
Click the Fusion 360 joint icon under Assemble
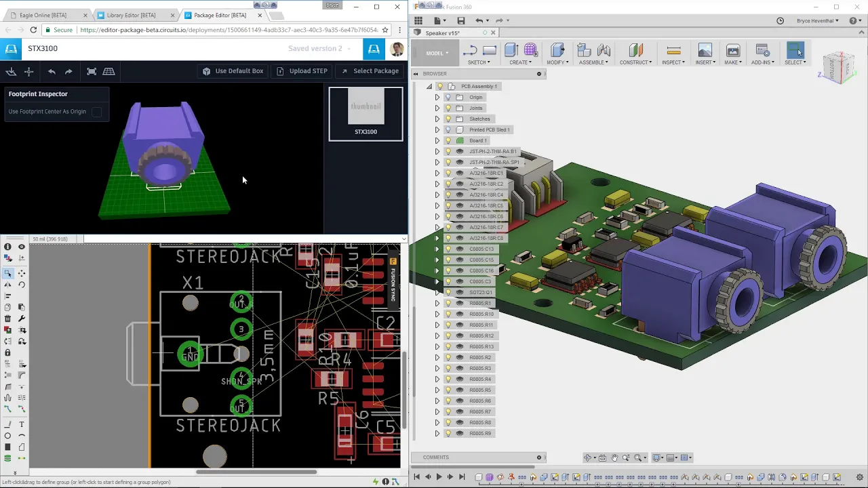pyautogui.click(x=604, y=50)
